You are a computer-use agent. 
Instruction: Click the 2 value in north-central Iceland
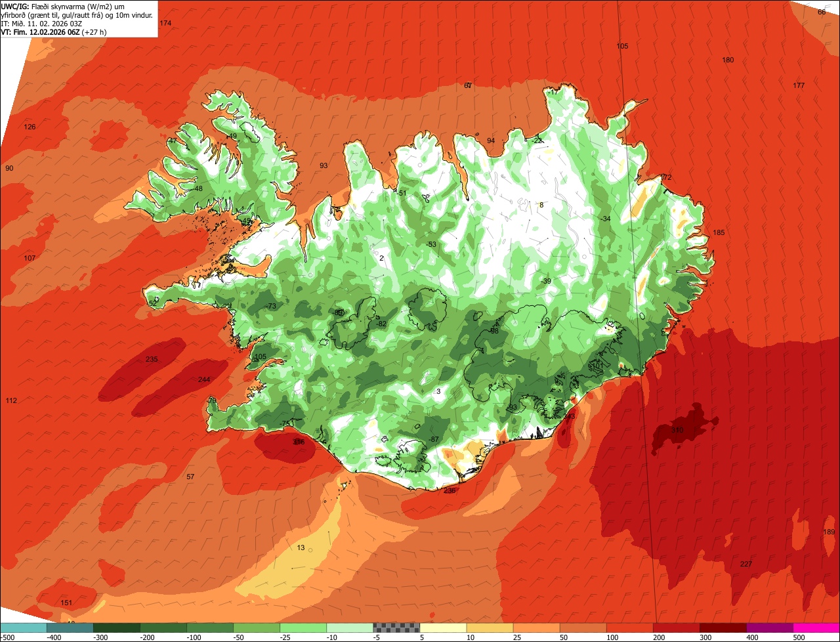tap(381, 258)
